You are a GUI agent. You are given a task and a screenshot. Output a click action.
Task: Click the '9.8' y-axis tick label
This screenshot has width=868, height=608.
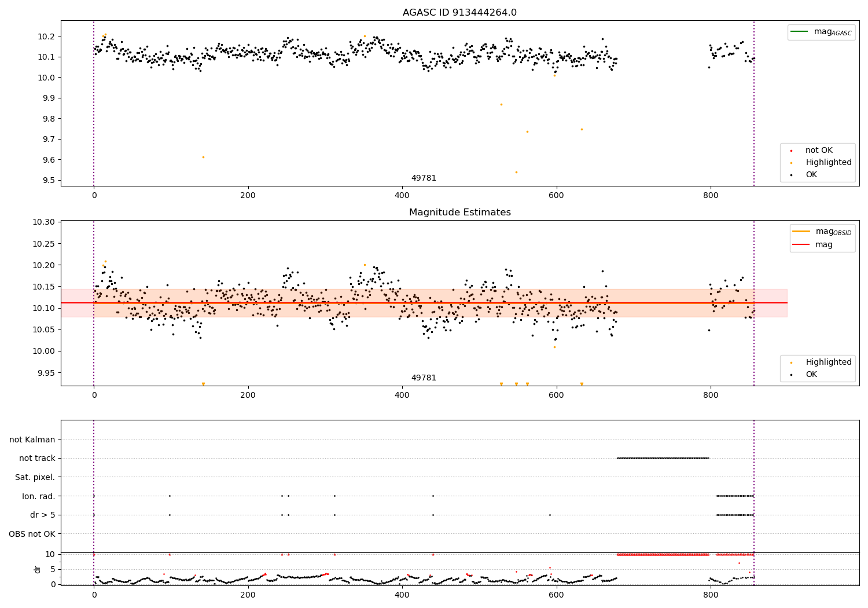click(49, 119)
